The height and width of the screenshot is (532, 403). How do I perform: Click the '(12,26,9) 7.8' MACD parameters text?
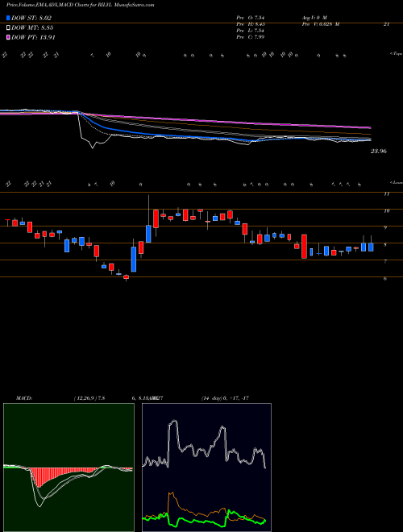tap(89, 397)
